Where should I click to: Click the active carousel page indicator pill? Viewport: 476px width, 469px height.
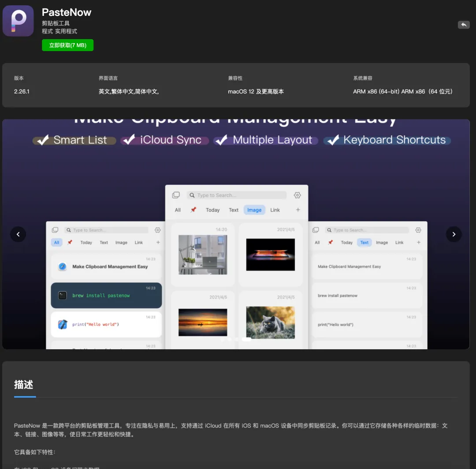click(x=246, y=339)
